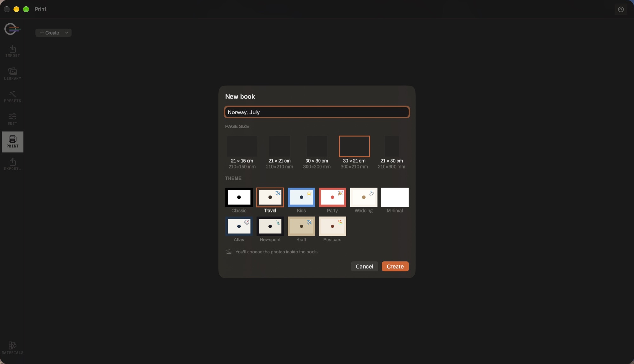Click the photos icon beside the hint text
Viewport: 634px width, 364px height.
(x=229, y=252)
